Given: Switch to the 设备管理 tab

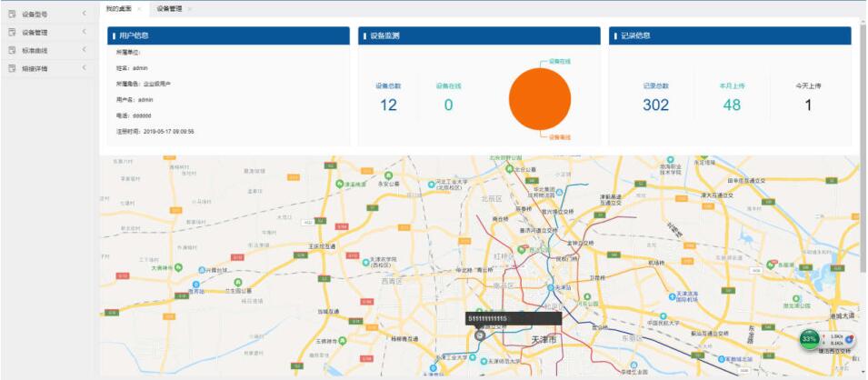Looking at the screenshot, I should click(169, 8).
